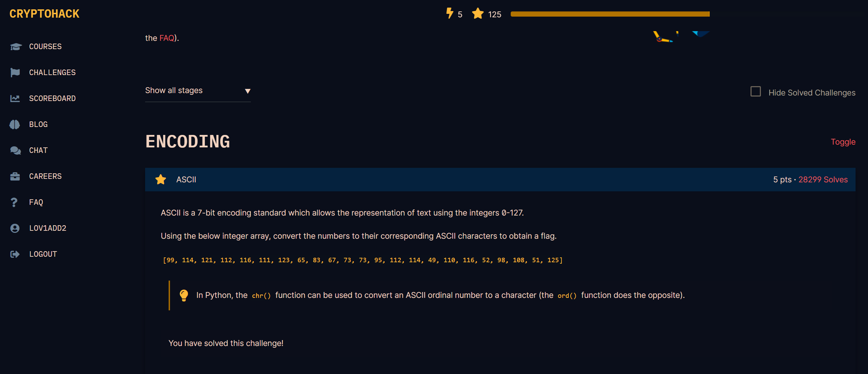Click the user profile avatar icon
The width and height of the screenshot is (868, 374).
pos(15,228)
